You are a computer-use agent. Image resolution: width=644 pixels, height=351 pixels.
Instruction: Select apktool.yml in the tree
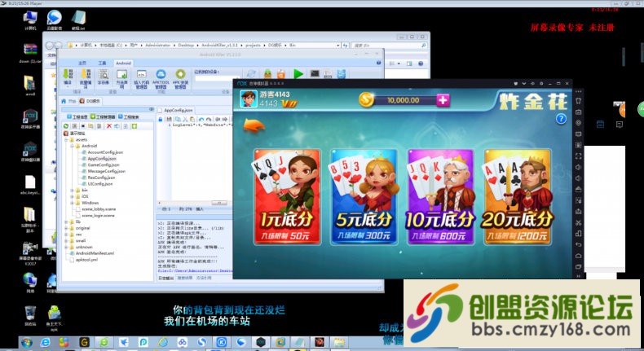click(86, 260)
